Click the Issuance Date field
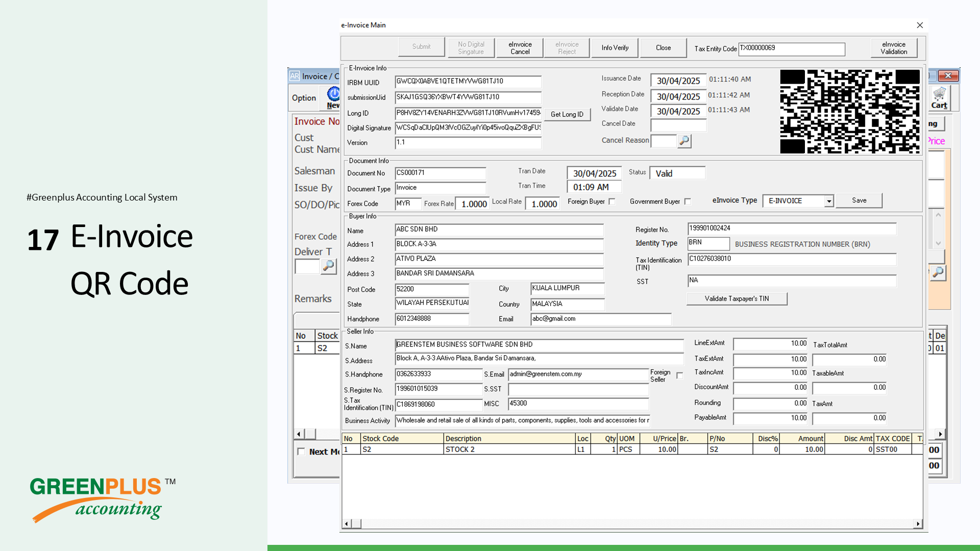Viewport: 980px width, 551px height. point(678,80)
